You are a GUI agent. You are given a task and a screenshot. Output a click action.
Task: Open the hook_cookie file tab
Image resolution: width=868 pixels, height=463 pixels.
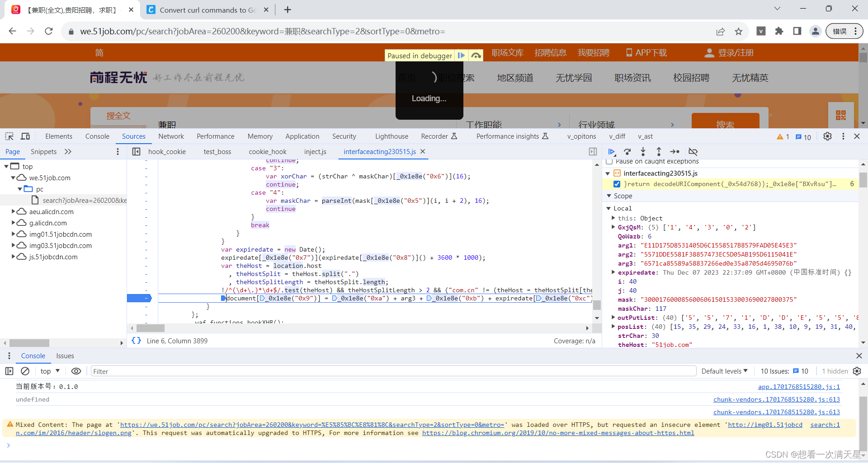[x=167, y=152]
